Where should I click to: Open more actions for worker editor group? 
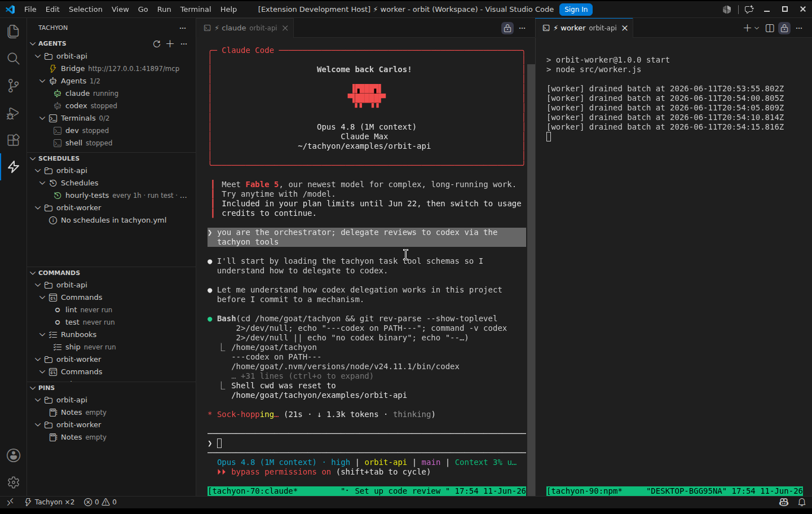[799, 28]
